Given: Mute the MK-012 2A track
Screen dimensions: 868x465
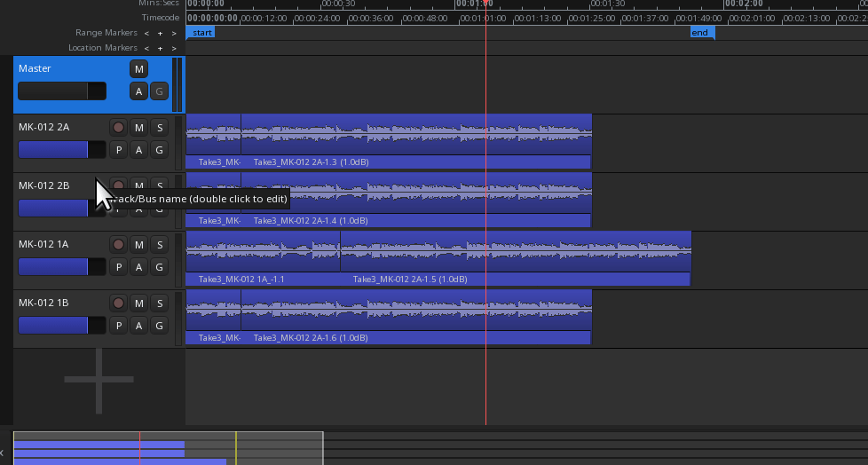Looking at the screenshot, I should coord(138,128).
